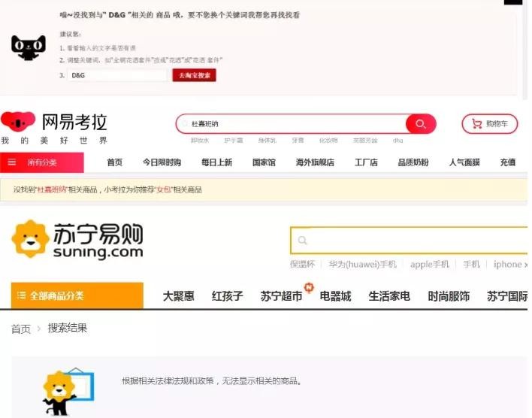Open the Kaola 首页 tab
Viewport: 532px width, 418px height.
tap(115, 162)
